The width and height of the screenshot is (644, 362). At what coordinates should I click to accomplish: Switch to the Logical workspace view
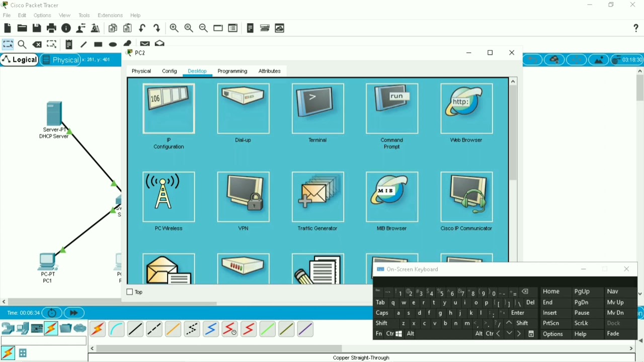(x=20, y=60)
